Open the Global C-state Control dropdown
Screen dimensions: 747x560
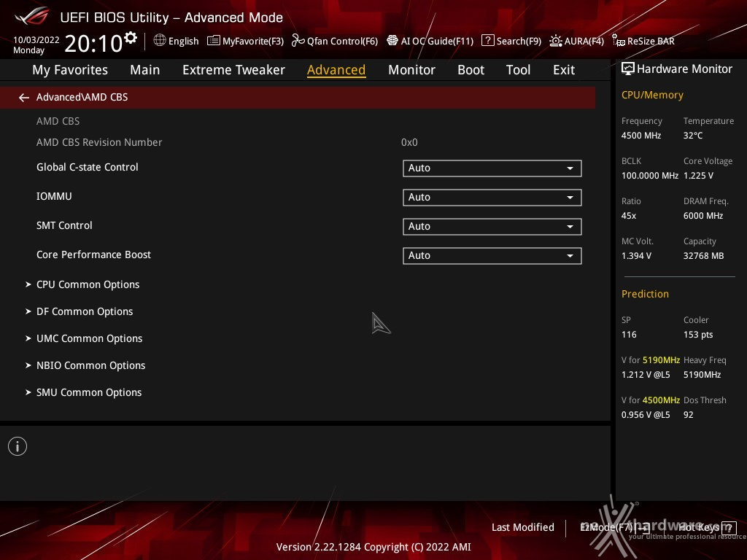pos(492,168)
